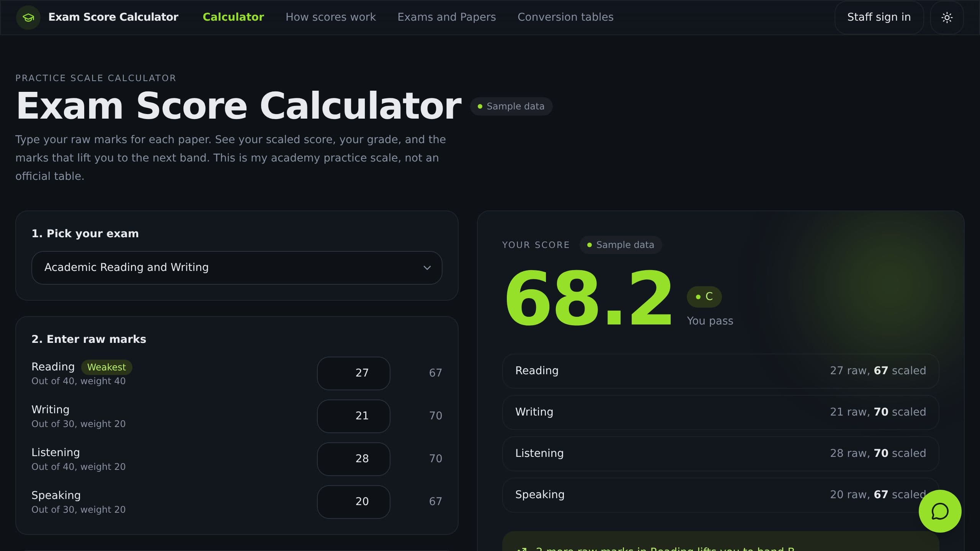Click the Weakest badge next to Reading

pos(106,367)
